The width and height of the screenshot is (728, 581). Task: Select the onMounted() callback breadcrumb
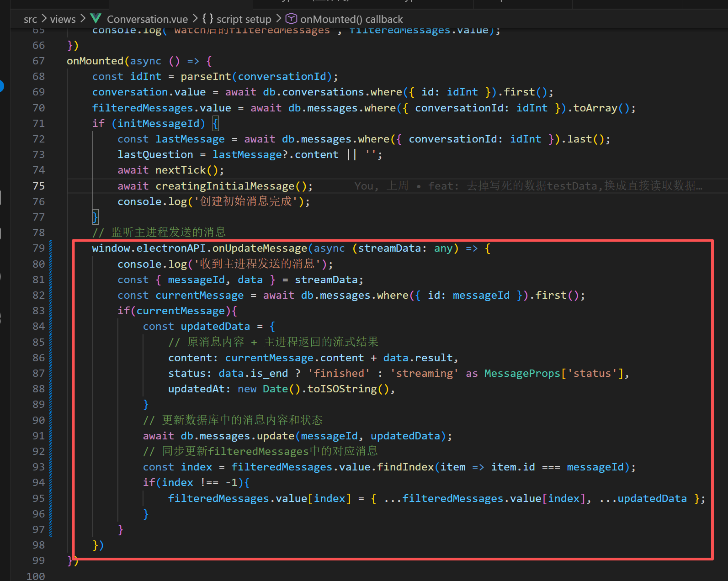click(x=351, y=19)
